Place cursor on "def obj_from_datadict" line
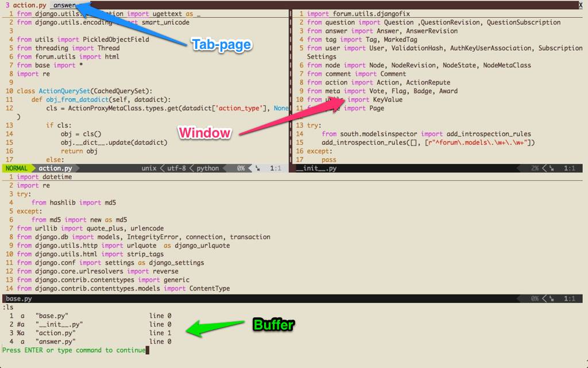 coord(101,99)
